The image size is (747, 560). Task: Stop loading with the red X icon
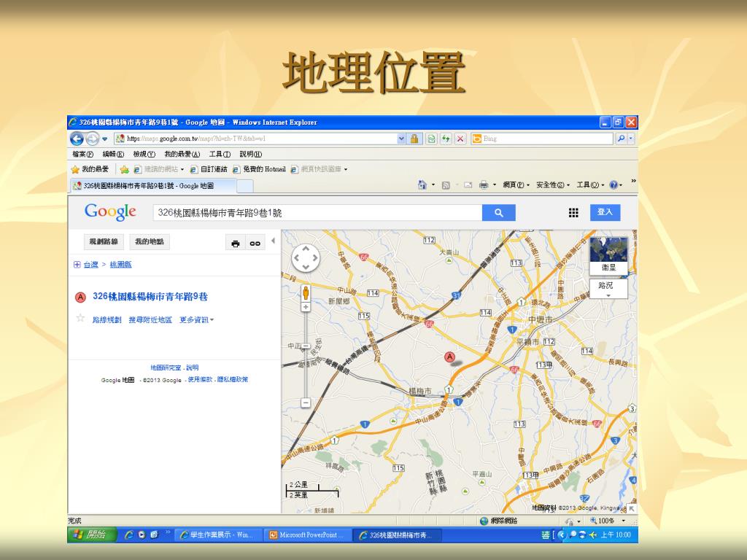460,139
